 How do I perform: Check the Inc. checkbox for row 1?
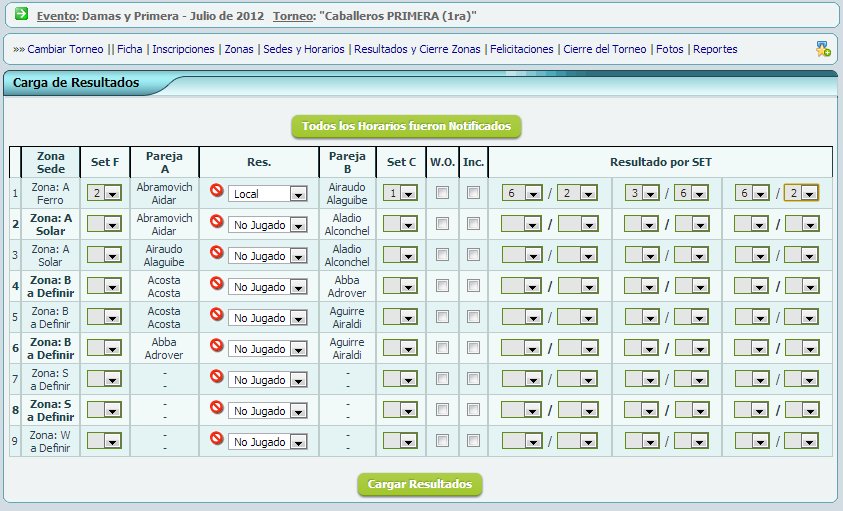473,193
